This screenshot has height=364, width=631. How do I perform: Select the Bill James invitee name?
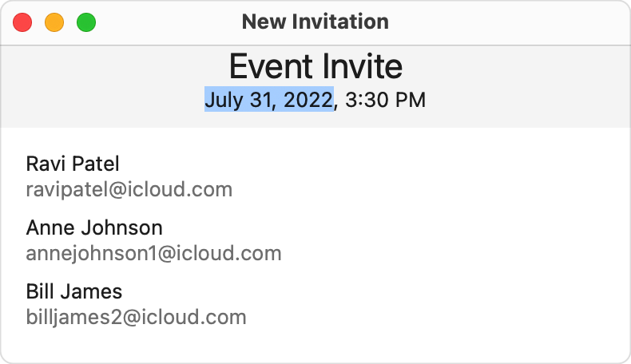click(74, 291)
